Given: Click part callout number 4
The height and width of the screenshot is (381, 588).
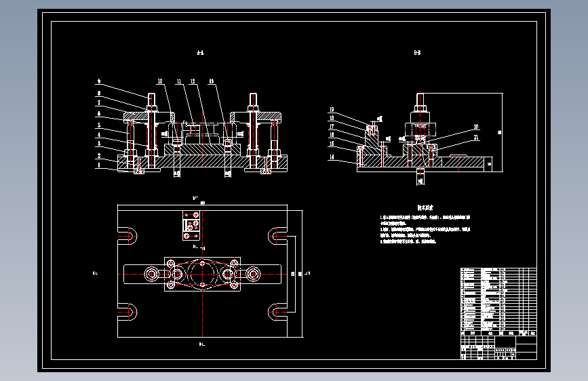Looking at the screenshot, I should point(99,135).
